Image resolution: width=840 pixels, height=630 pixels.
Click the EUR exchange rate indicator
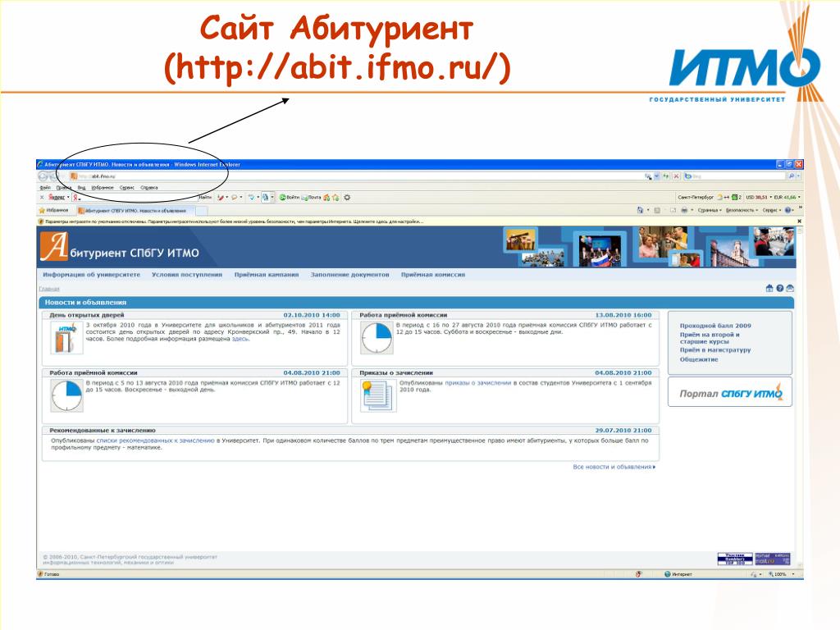tap(785, 198)
